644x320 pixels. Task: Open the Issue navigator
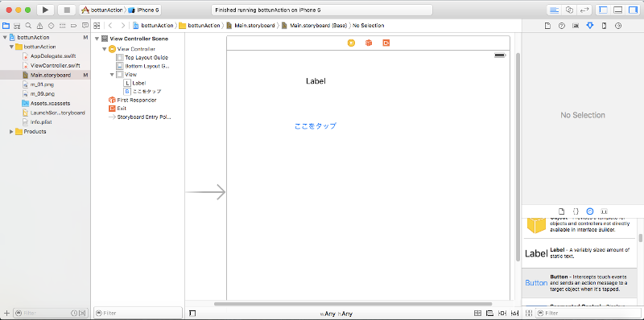point(39,26)
